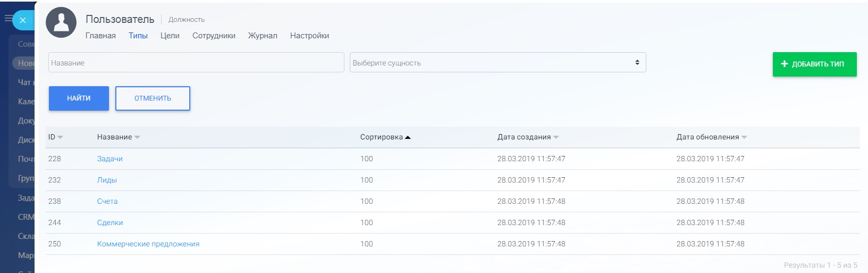Toggle Сортировка column sort arrow
Viewport: 868px width, 273px height.
[408, 137]
